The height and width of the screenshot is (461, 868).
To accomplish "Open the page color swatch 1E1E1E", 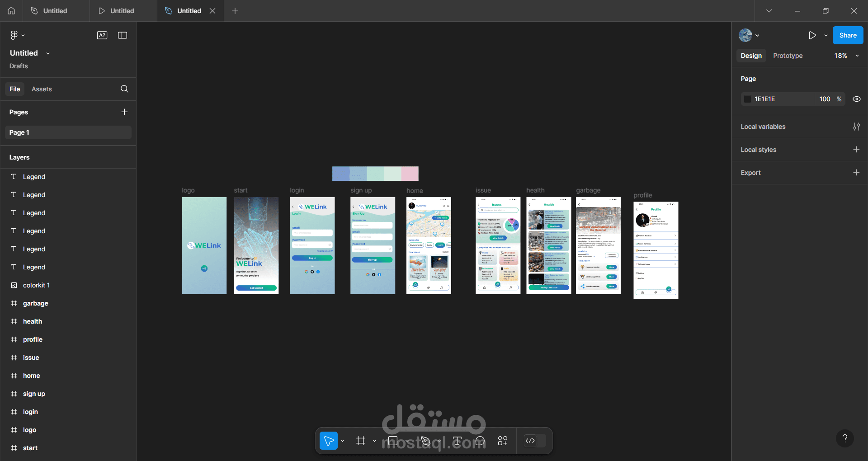I will pos(747,99).
